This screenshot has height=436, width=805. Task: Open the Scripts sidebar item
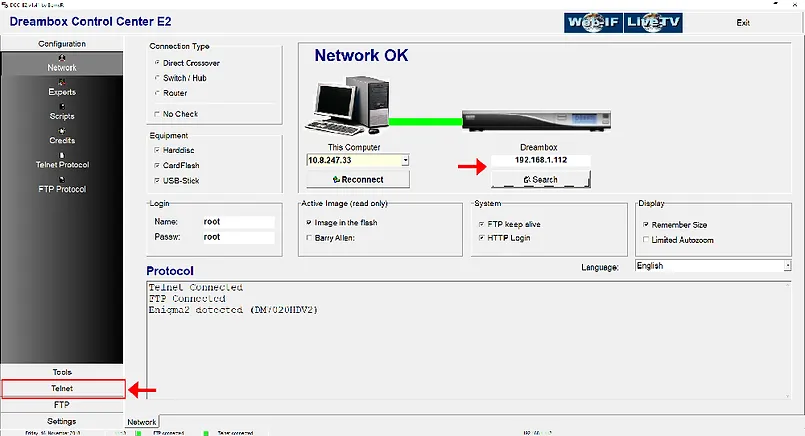pos(62,112)
